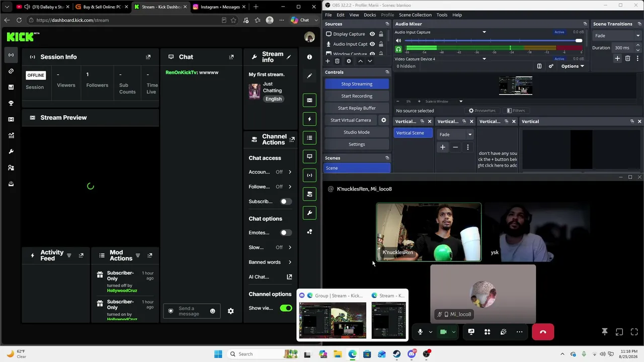Click the info icon in Kick widget bar
The height and width of the screenshot is (362, 644).
(x=309, y=57)
